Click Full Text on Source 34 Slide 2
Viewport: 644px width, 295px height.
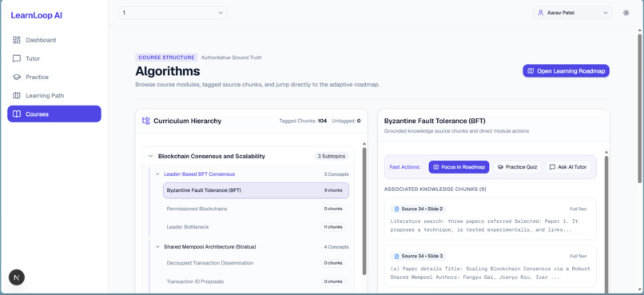click(578, 209)
